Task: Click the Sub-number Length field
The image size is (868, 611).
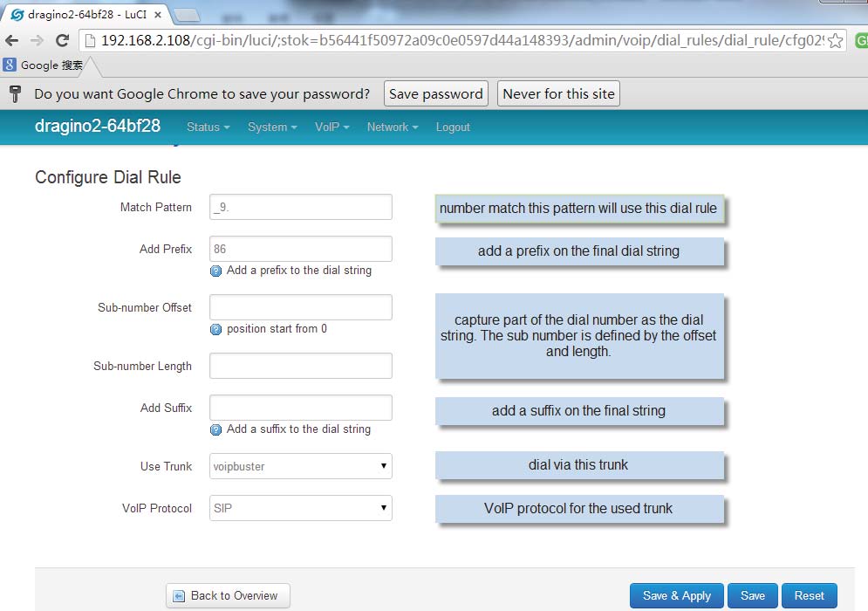Action: 301,366
